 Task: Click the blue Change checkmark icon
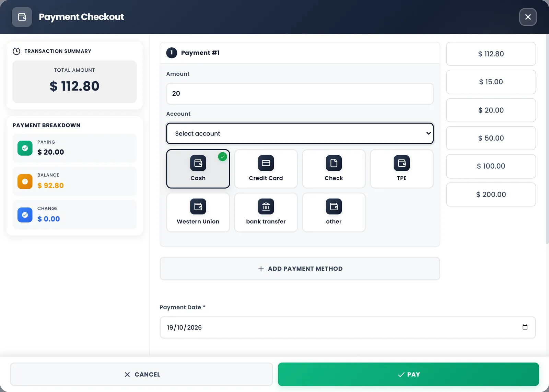tap(25, 215)
